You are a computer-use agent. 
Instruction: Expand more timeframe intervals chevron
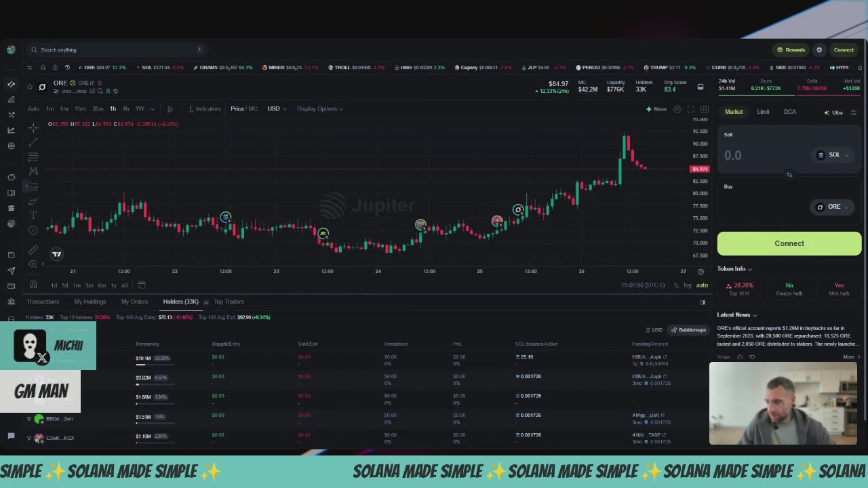click(153, 108)
